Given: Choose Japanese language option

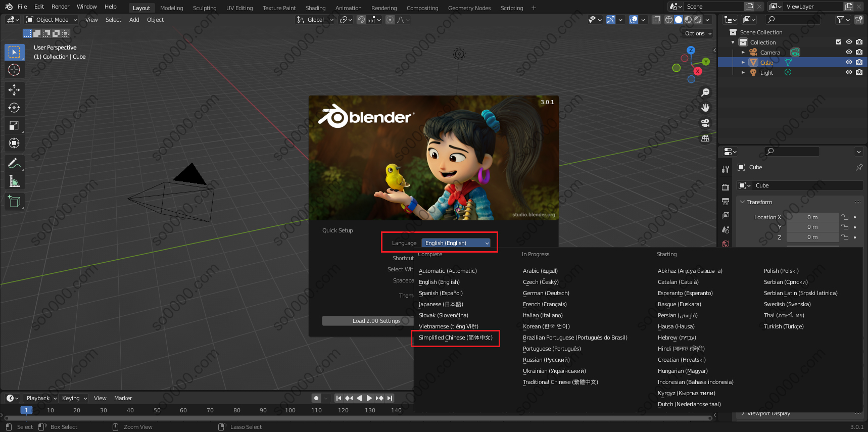Looking at the screenshot, I should pos(441,304).
